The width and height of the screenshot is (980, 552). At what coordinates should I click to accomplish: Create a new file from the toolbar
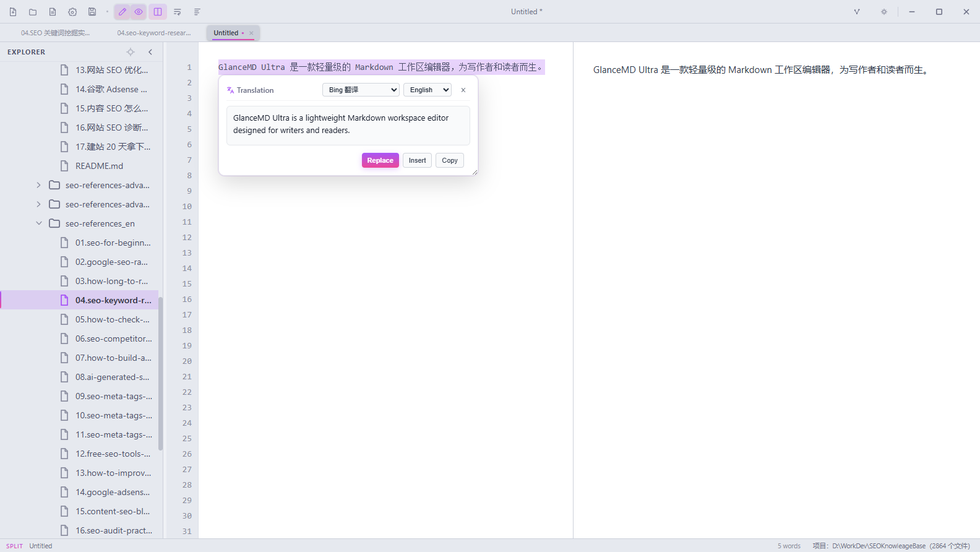click(x=13, y=12)
